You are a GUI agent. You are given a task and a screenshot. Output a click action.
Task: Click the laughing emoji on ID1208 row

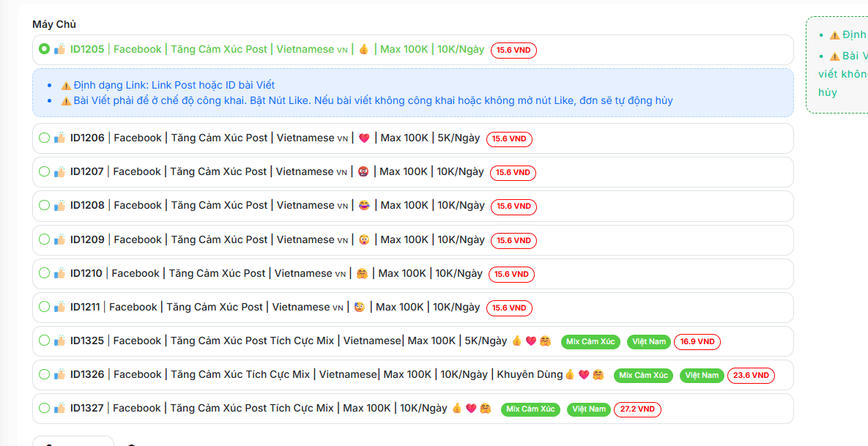pyautogui.click(x=363, y=205)
